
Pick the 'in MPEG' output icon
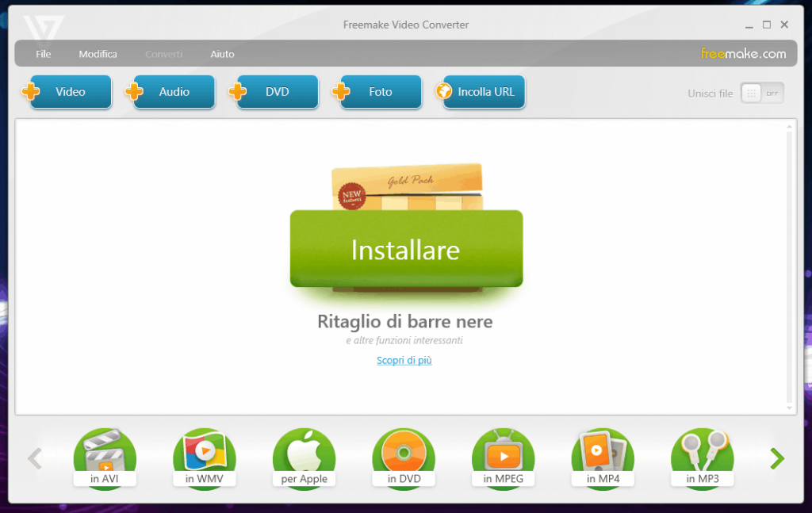(x=503, y=458)
